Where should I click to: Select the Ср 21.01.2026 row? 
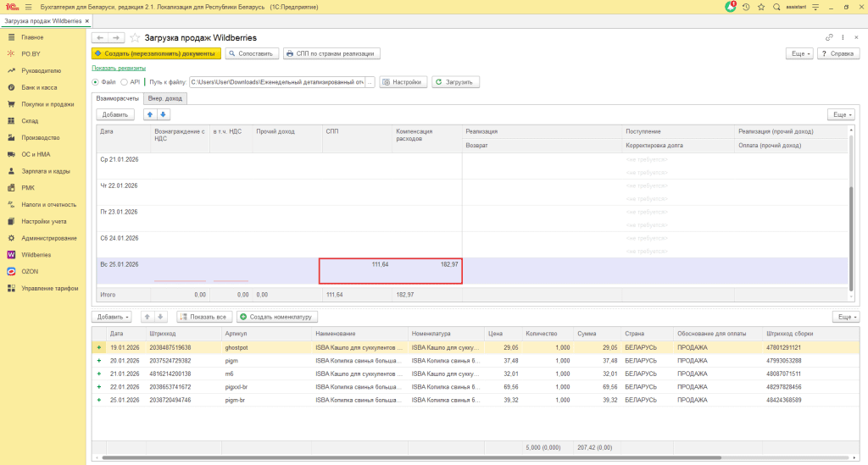pyautogui.click(x=472, y=166)
